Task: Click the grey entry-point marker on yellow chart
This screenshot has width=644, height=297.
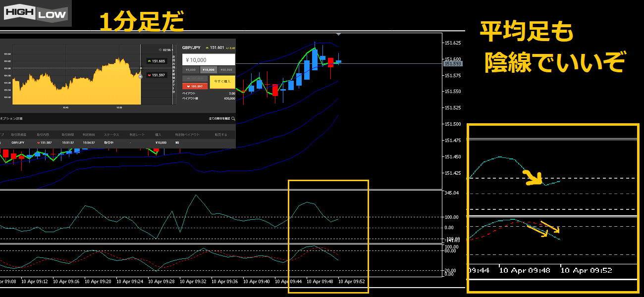Action: point(141,76)
